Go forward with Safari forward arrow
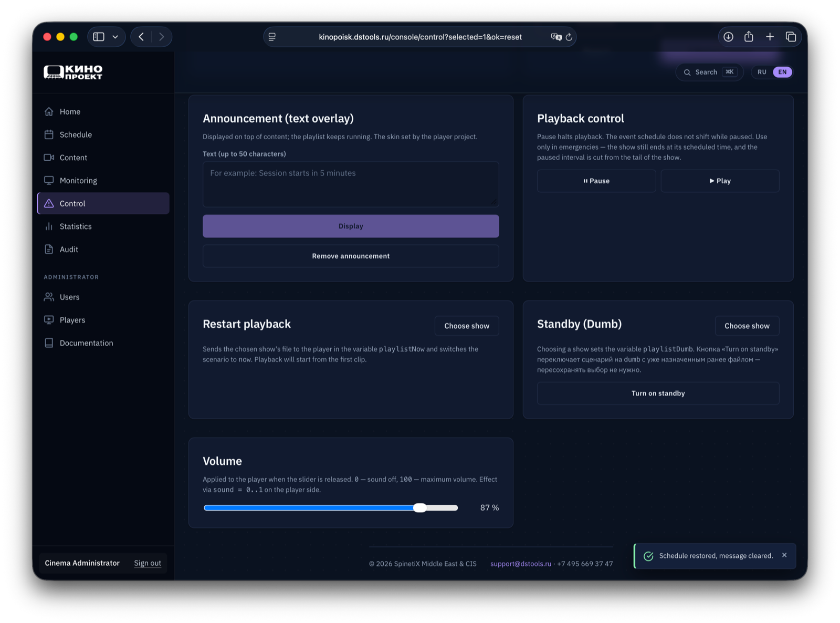 tap(161, 37)
